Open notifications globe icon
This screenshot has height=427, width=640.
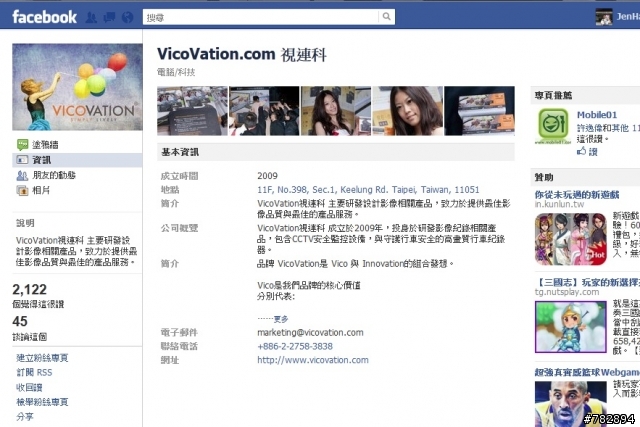[127, 17]
